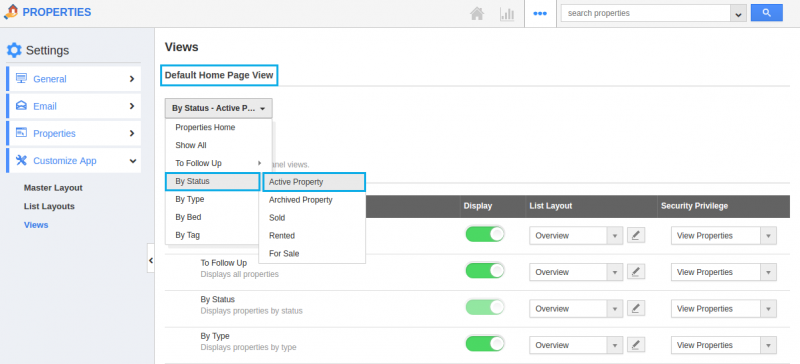Screen dimensions: 800x364
Task: Go to the home icon in header
Action: [477, 14]
